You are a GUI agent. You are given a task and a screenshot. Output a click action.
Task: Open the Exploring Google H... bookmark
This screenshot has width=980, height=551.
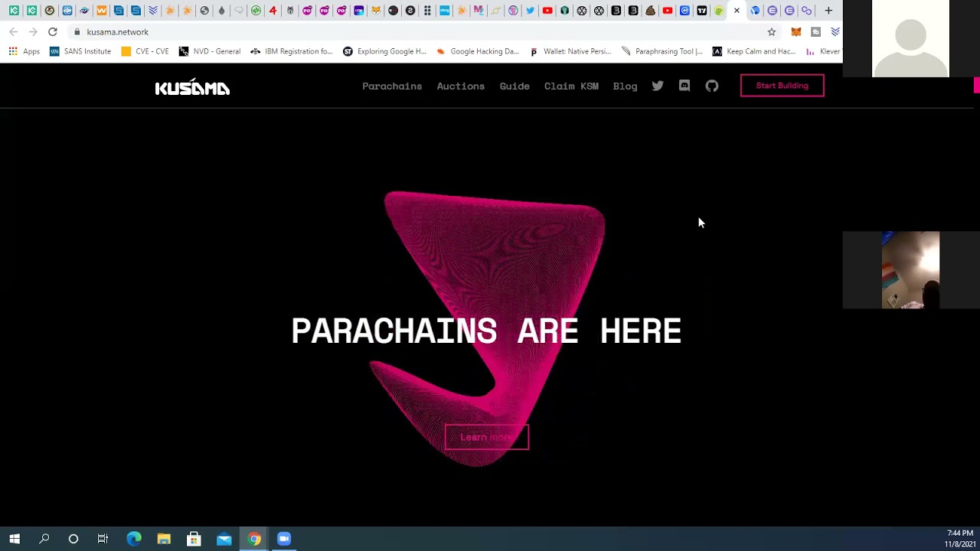tap(384, 51)
